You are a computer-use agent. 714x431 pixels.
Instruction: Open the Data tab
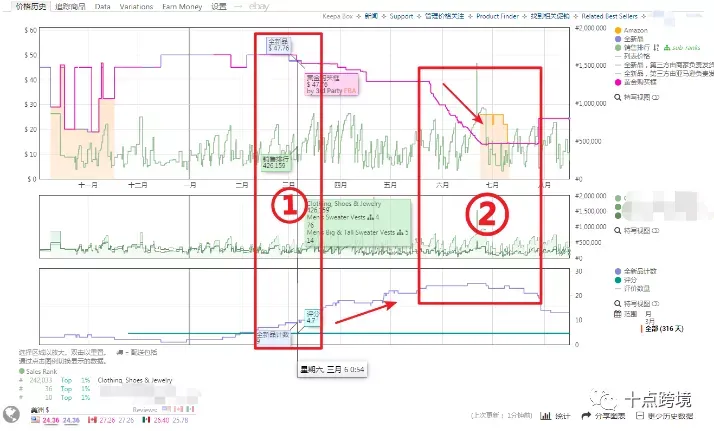[102, 6]
